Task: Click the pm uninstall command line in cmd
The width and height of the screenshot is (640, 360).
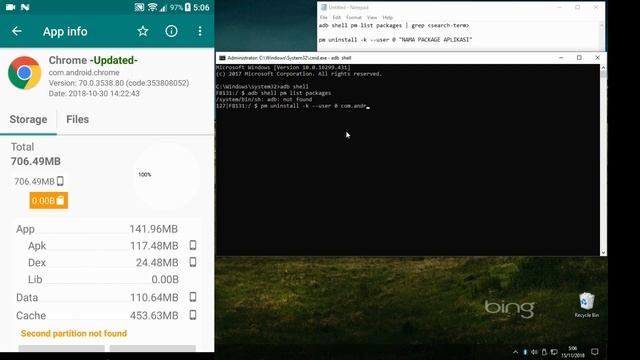Action: click(x=293, y=106)
